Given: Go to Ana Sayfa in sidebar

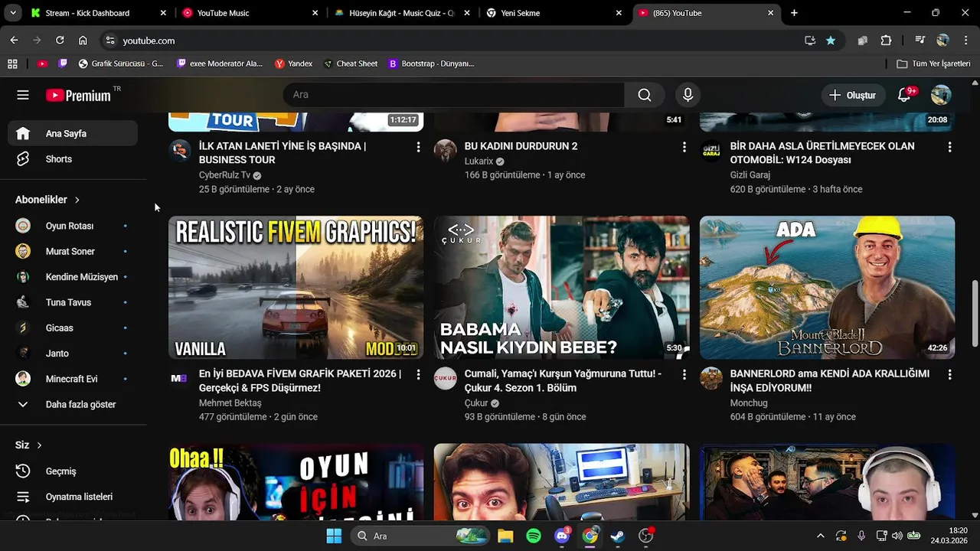Looking at the screenshot, I should pyautogui.click(x=73, y=133).
